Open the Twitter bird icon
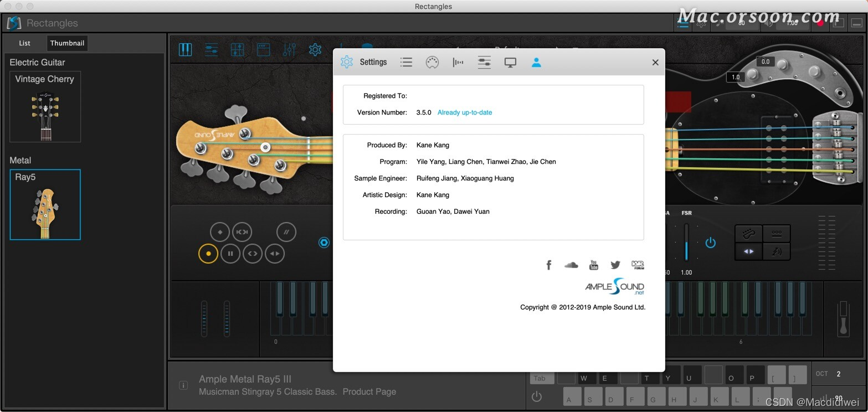 click(x=615, y=265)
